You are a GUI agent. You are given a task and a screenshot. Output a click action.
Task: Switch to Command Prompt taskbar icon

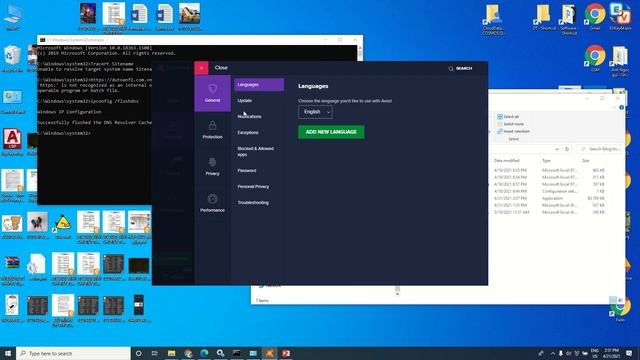click(237, 353)
